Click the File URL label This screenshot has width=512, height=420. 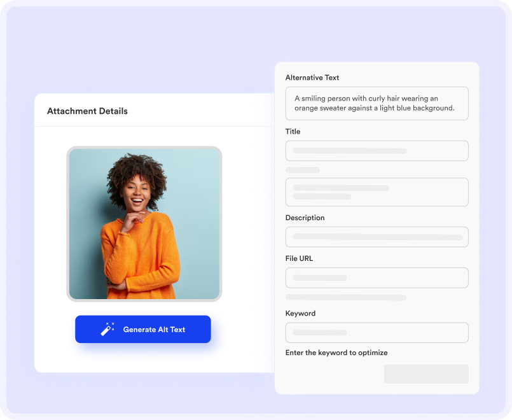299,258
